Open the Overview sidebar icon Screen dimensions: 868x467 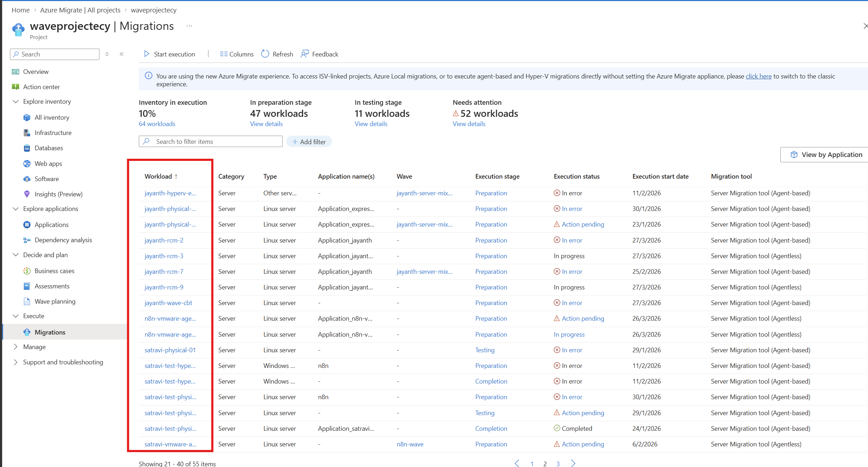pos(15,72)
